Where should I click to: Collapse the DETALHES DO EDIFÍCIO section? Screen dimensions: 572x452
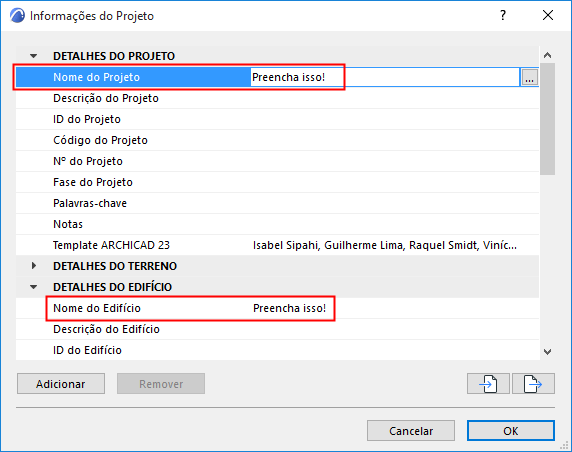click(34, 287)
